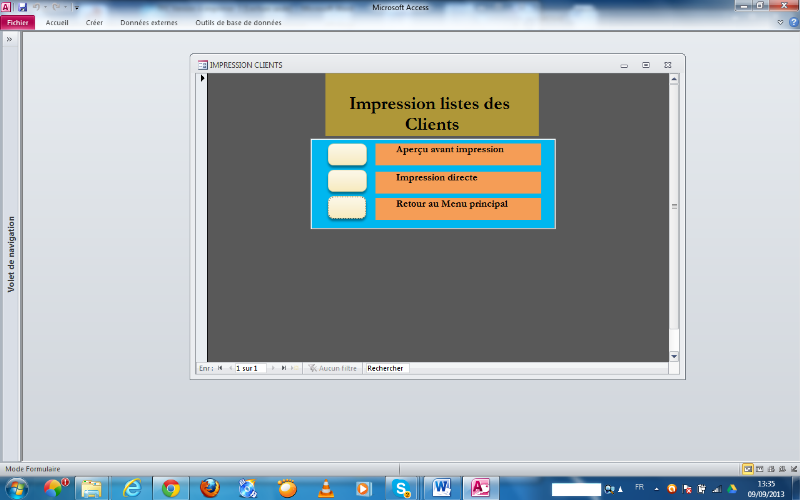Click the form's vertical scrollbar down arrow
This screenshot has width=800, height=500.
click(674, 356)
